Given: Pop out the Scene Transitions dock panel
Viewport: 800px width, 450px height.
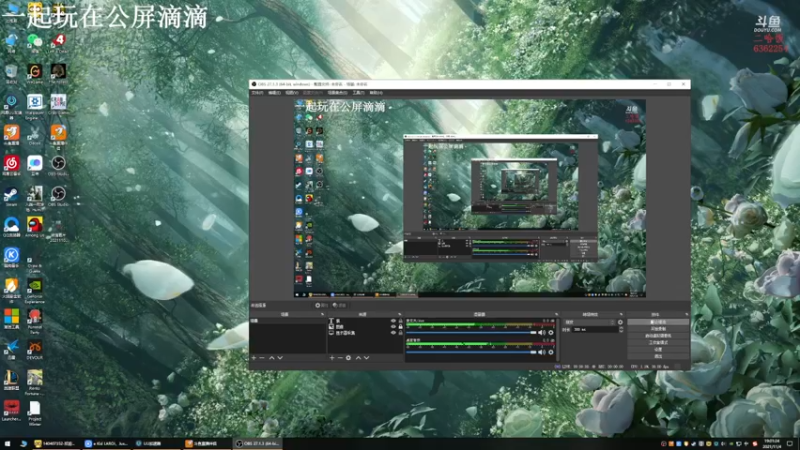Looking at the screenshot, I should 621,314.
